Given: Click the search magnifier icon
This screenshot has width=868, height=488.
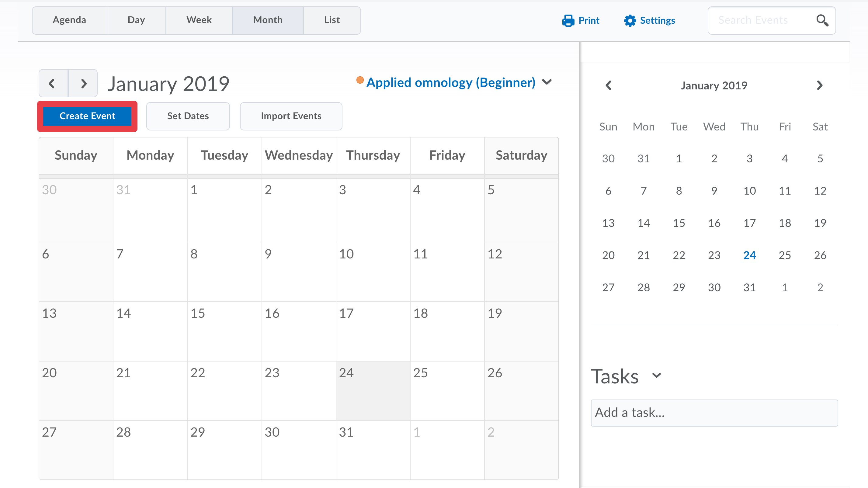Looking at the screenshot, I should pyautogui.click(x=822, y=21).
